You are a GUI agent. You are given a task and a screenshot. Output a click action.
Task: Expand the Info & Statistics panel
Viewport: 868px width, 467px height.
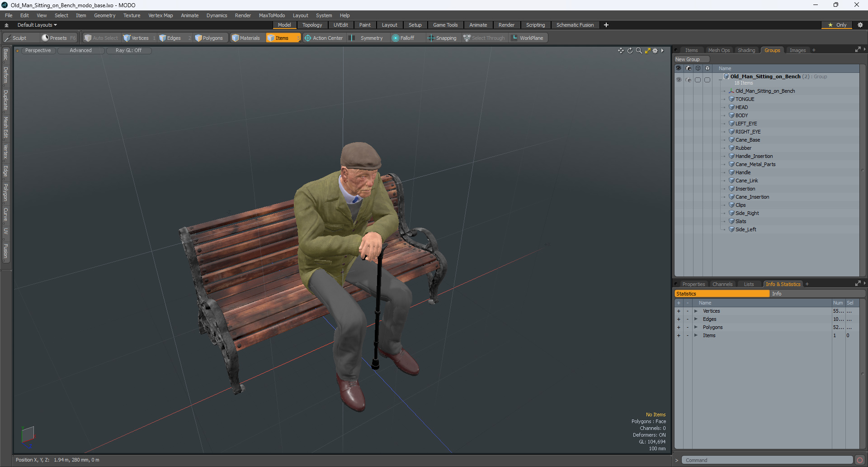pyautogui.click(x=858, y=284)
